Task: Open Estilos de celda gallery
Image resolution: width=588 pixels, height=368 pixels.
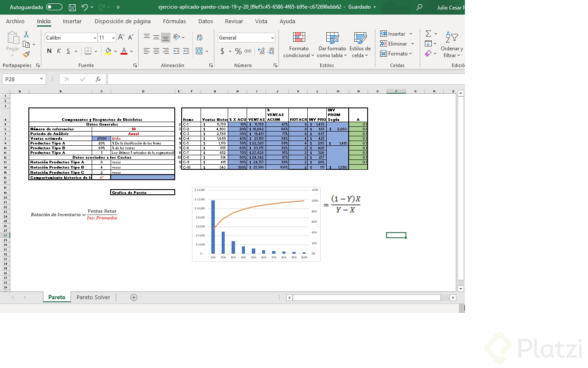Action: point(360,44)
